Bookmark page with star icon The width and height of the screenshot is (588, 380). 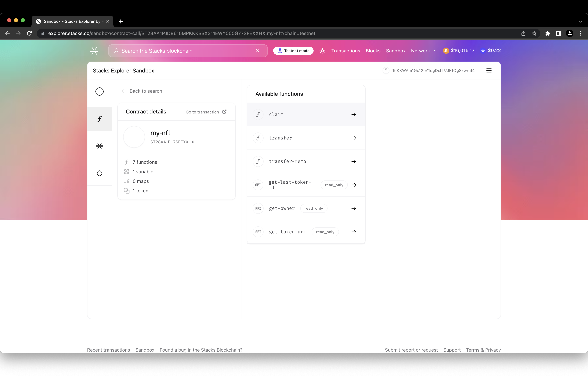tap(534, 33)
